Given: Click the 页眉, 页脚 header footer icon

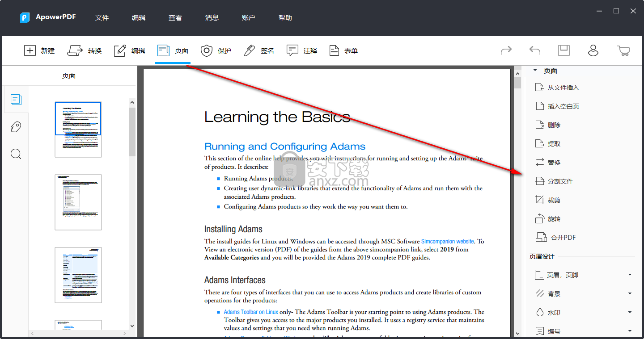Looking at the screenshot, I should (540, 275).
